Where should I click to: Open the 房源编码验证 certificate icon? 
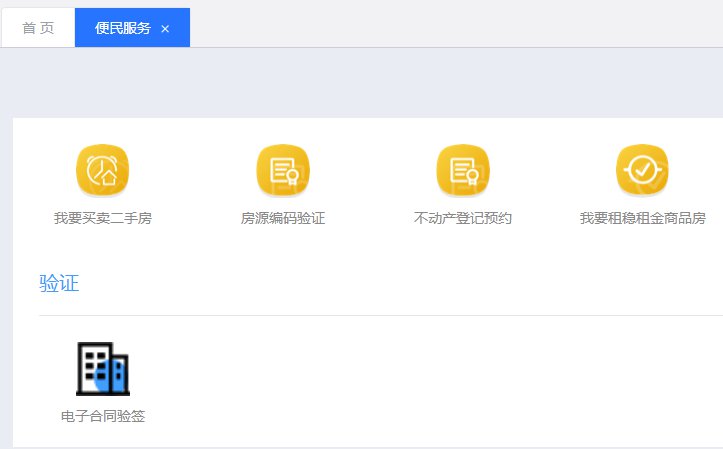[283, 171]
